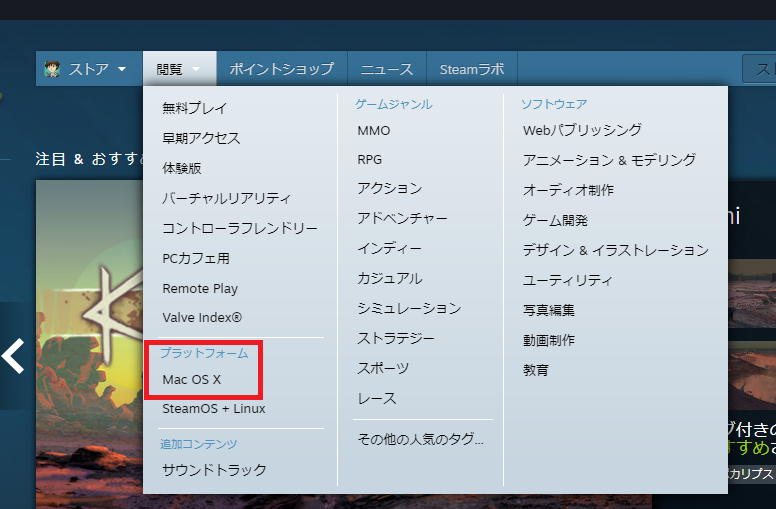Select 教育 software category
This screenshot has height=509, width=776.
(535, 370)
